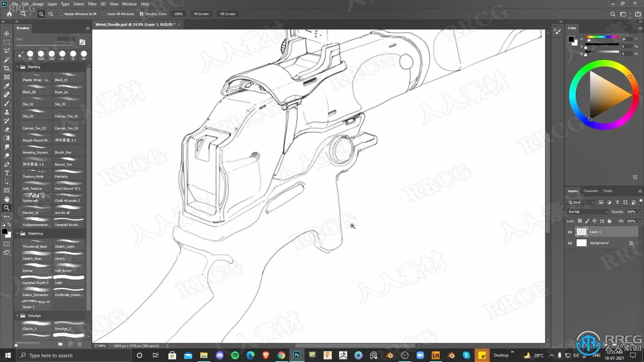Viewport: 644px width, 362px height.
Task: Collapse the Sketching brush folder
Action: [x=17, y=234]
